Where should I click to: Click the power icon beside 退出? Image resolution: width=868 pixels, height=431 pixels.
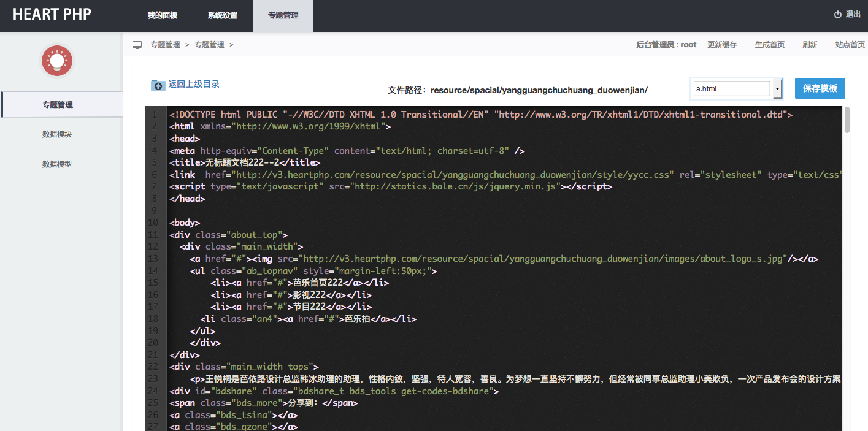coord(837,14)
